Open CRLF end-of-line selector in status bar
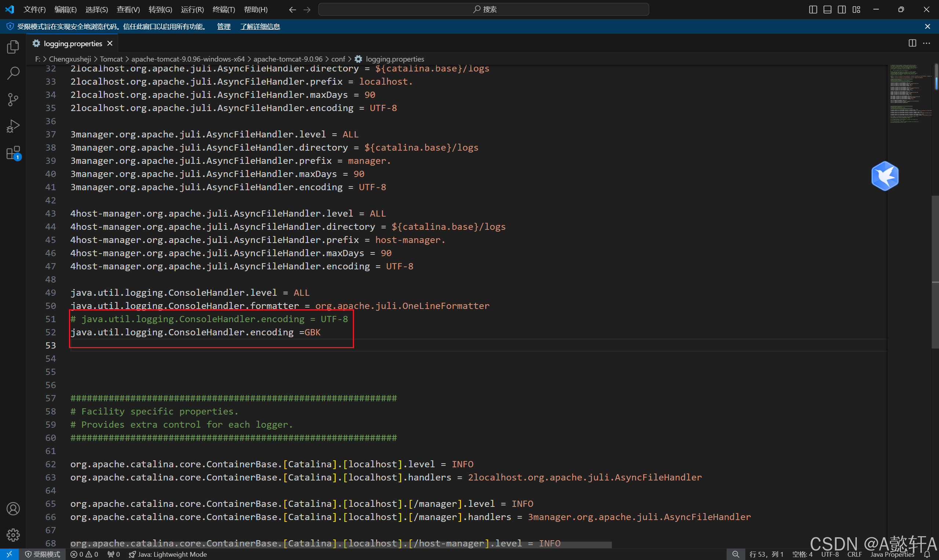The image size is (939, 560). [x=854, y=555]
